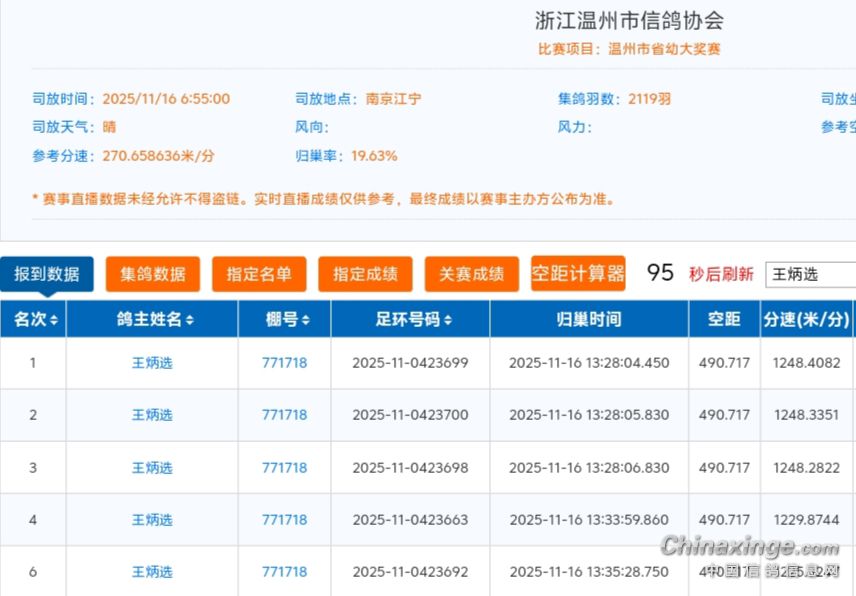Screen dimensions: 856x596
Task: Sort the table by 名次 column arrows
Action: click(54, 320)
